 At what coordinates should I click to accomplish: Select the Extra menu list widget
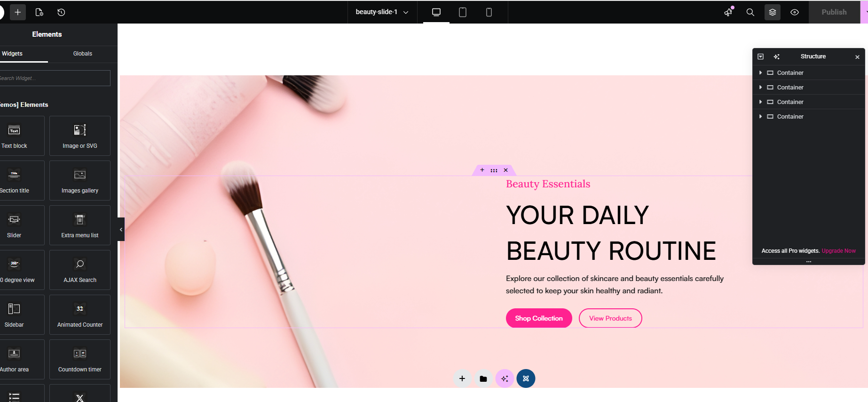click(x=80, y=225)
